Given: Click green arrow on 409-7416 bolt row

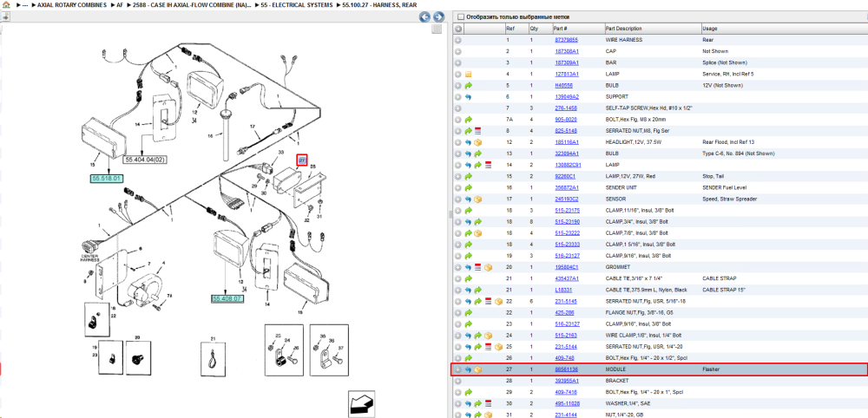Looking at the screenshot, I should tap(469, 392).
